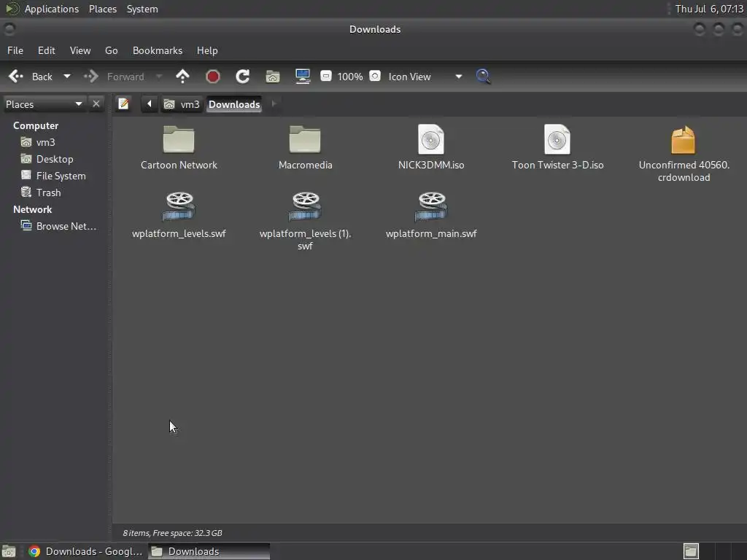The image size is (747, 560).
Task: Switch to the Downloads - Google Chrome taskbar button
Action: (x=86, y=551)
